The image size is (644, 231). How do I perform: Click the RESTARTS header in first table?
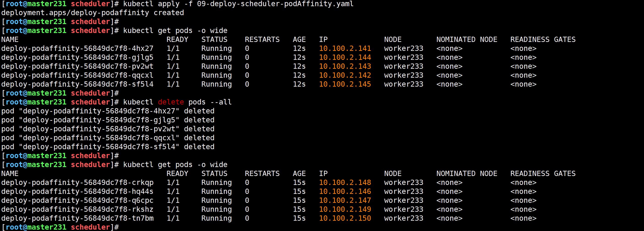pyautogui.click(x=262, y=39)
